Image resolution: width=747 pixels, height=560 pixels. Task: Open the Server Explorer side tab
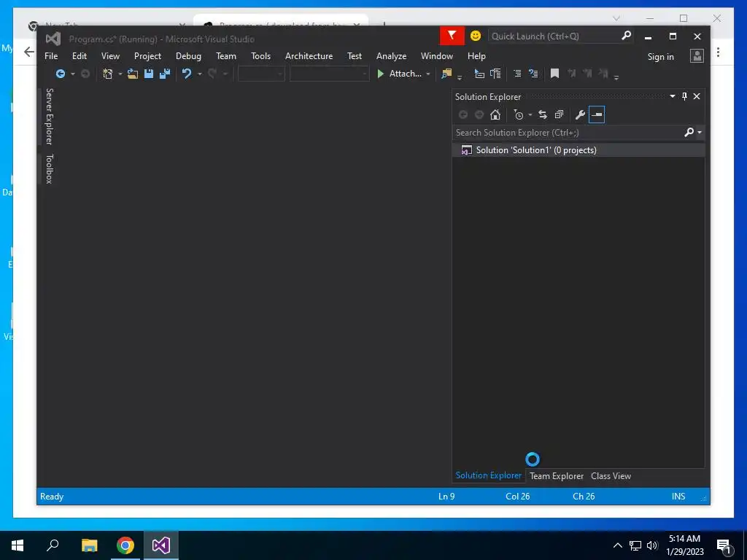49,116
